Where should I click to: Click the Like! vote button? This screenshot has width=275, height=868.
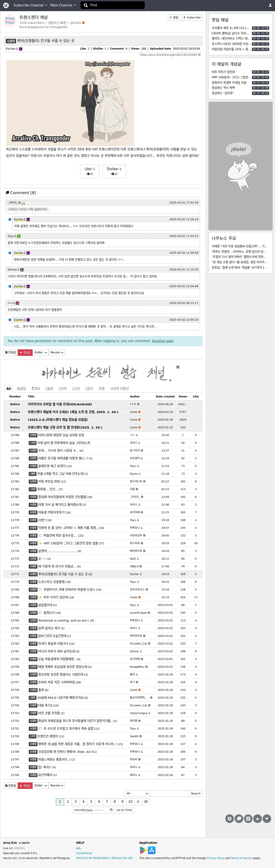tap(90, 171)
